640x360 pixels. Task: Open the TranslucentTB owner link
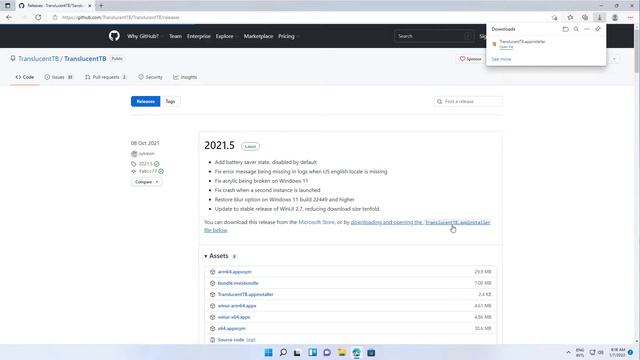[38, 59]
